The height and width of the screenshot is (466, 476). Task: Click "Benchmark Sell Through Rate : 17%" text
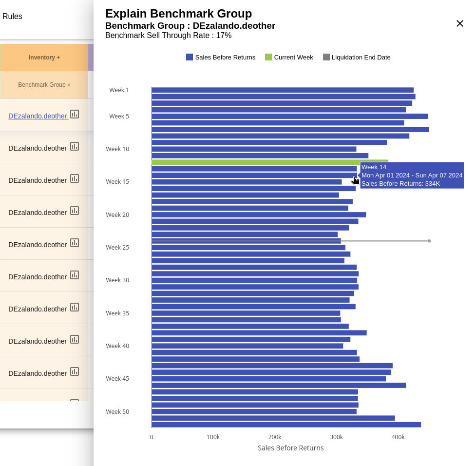pos(169,36)
